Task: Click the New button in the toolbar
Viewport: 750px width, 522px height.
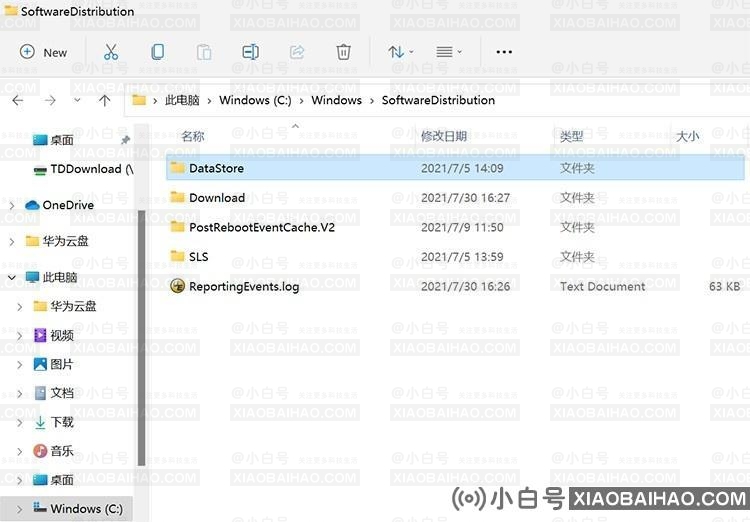Action: coord(43,52)
